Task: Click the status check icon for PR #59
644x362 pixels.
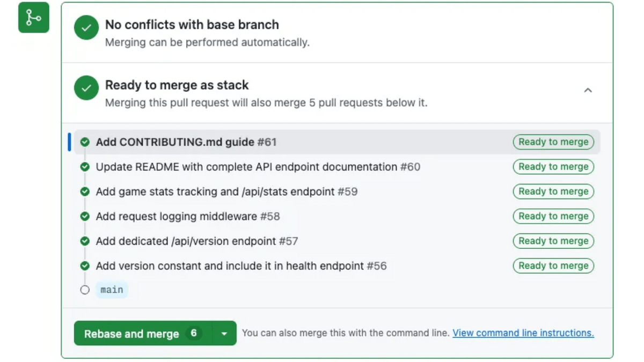Action: click(x=85, y=191)
